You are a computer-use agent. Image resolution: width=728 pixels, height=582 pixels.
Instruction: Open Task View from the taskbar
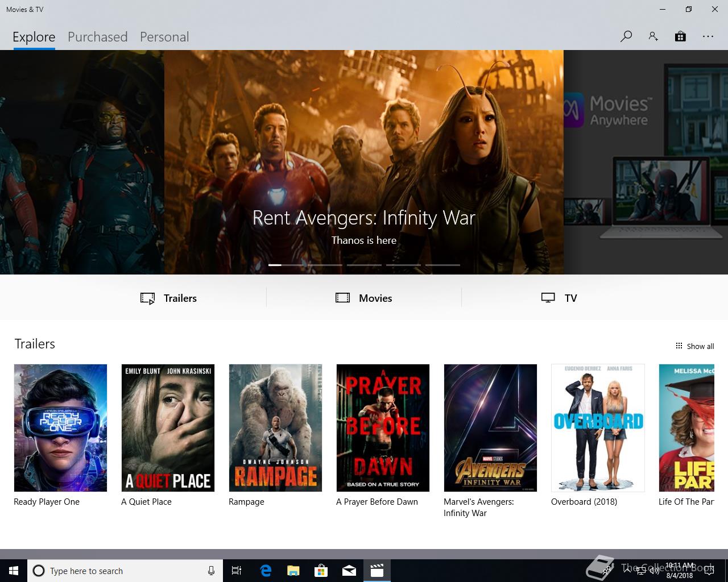[x=237, y=571]
